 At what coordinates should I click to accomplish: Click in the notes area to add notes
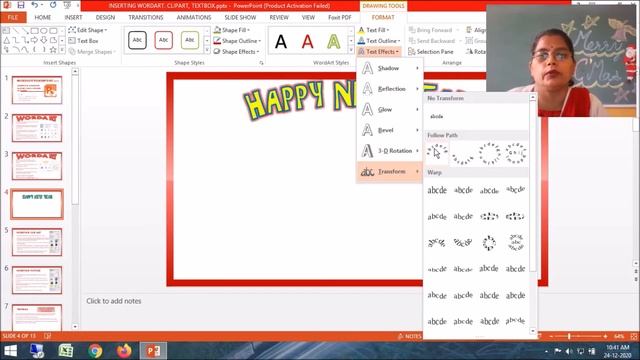(113, 301)
